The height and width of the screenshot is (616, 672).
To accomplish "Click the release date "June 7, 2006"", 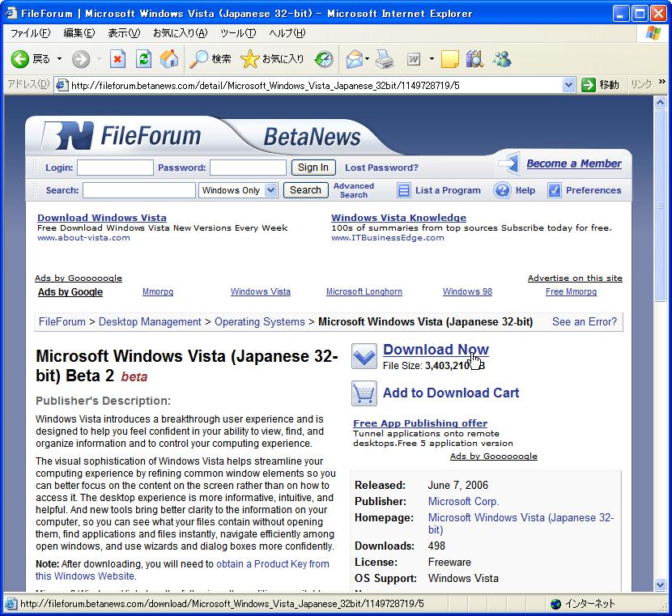I will click(458, 485).
